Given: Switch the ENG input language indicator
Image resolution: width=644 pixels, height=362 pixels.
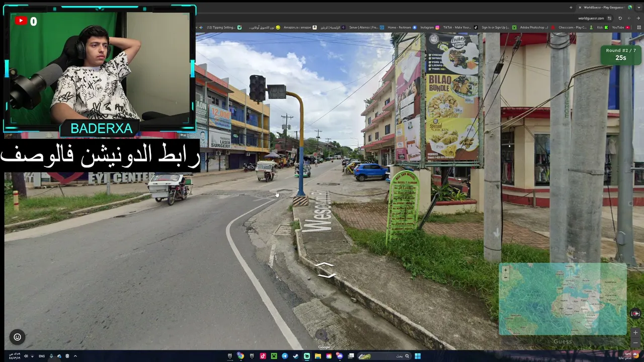Looking at the screenshot, I should [42, 356].
